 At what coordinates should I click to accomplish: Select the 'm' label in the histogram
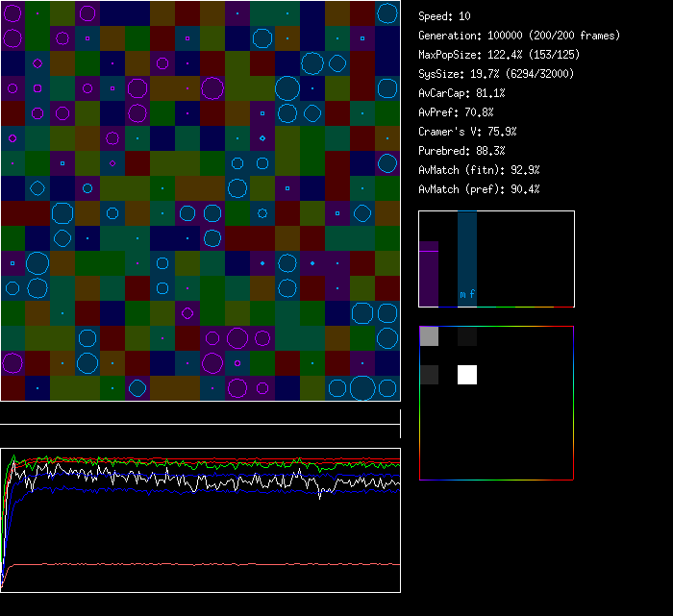[x=462, y=294]
